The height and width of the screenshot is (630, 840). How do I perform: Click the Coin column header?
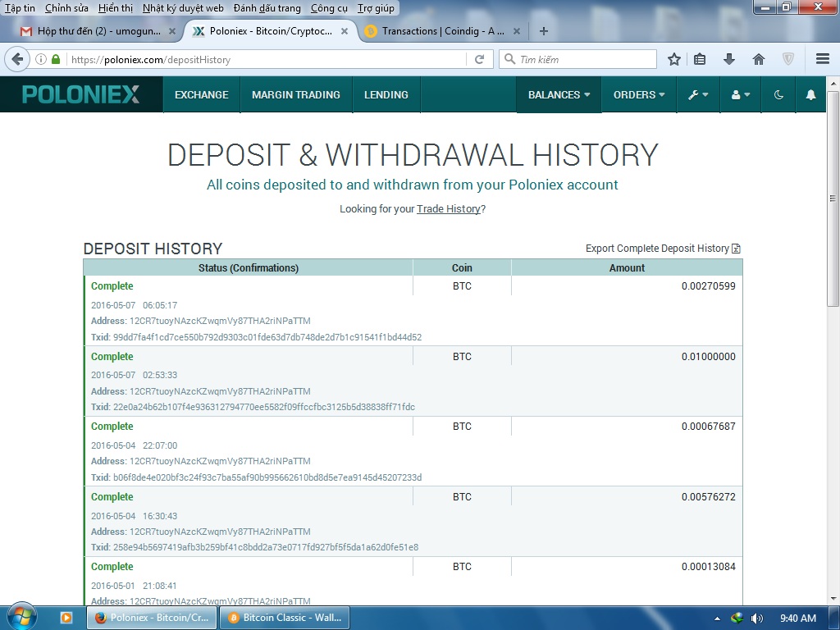pos(462,268)
